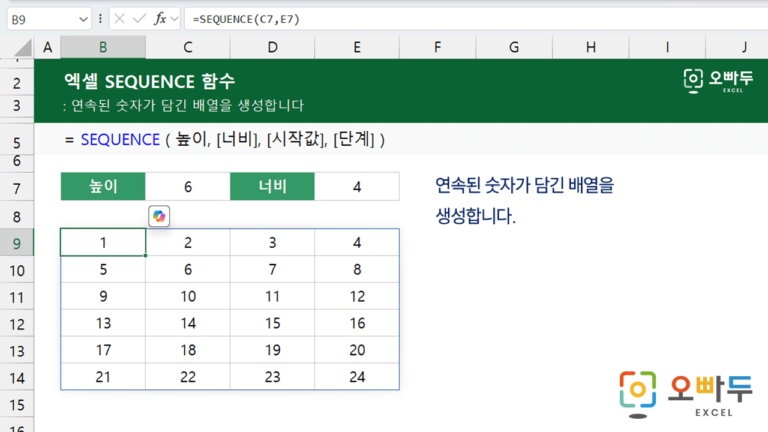The height and width of the screenshot is (432, 768).
Task: Click the cell containing 3
Action: [272, 242]
